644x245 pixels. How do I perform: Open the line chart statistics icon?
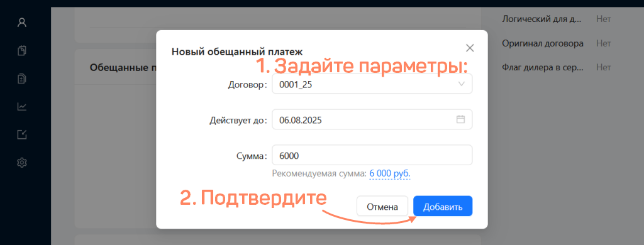pyautogui.click(x=22, y=107)
